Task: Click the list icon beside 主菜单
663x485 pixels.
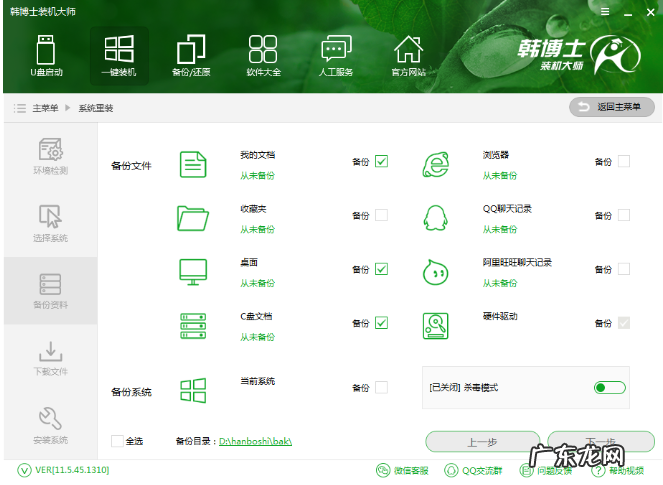Action: point(20,108)
